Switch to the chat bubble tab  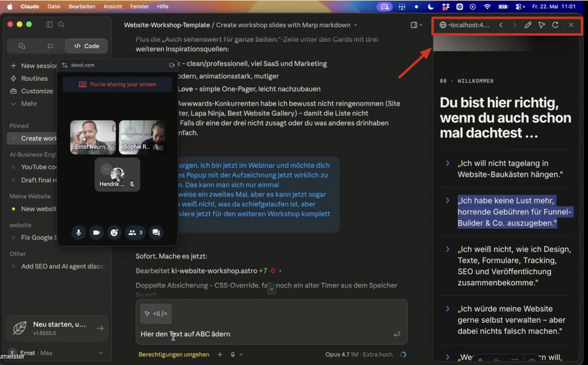(22, 46)
